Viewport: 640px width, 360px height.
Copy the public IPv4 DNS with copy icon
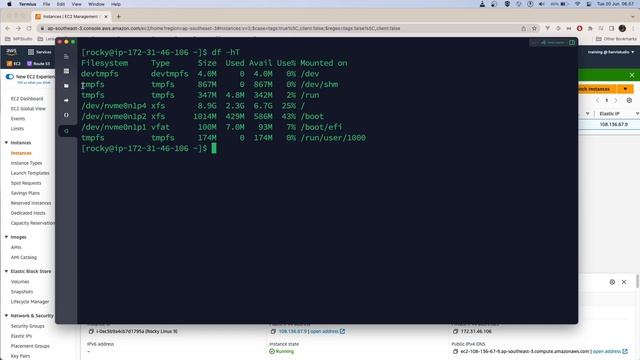pyautogui.click(x=456, y=351)
